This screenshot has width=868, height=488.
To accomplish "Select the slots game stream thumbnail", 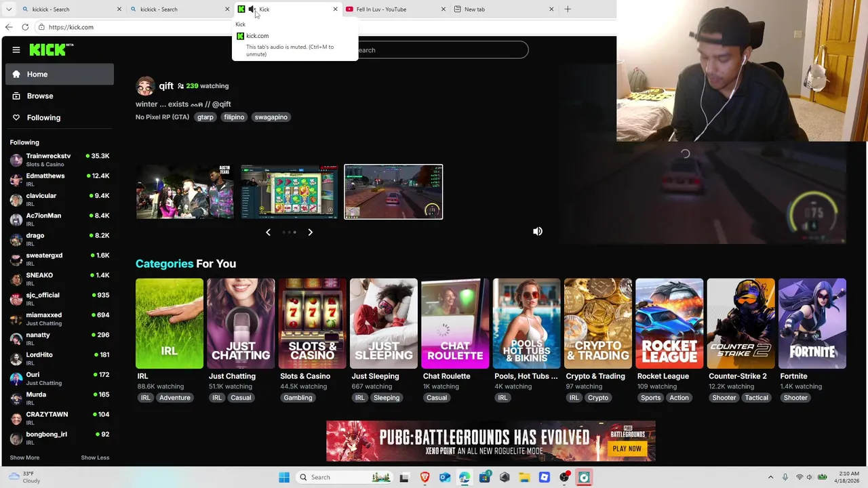I will 289,192.
